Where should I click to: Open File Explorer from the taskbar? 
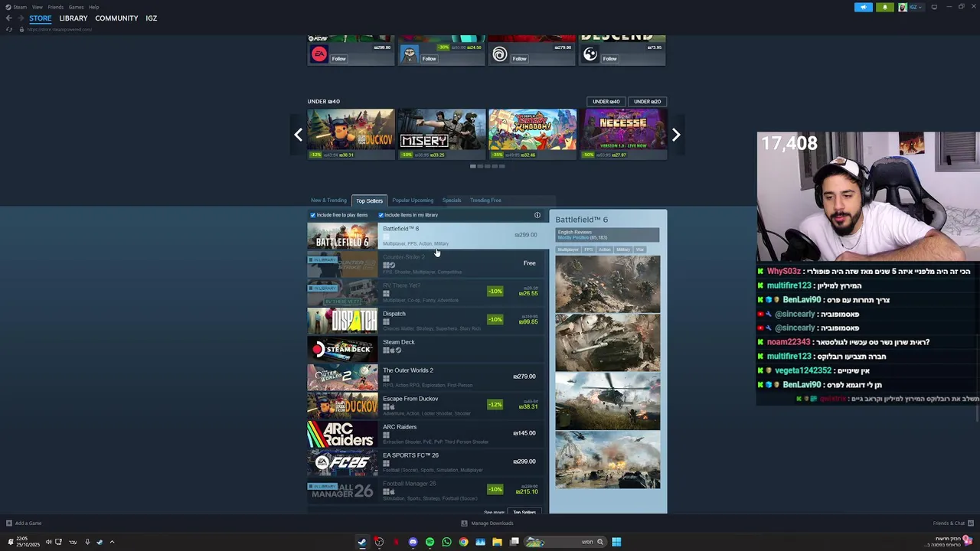click(497, 542)
